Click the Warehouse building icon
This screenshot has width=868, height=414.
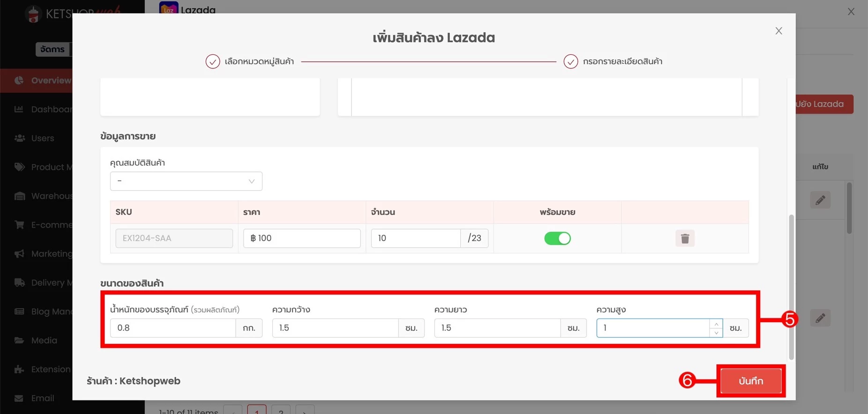pos(19,196)
